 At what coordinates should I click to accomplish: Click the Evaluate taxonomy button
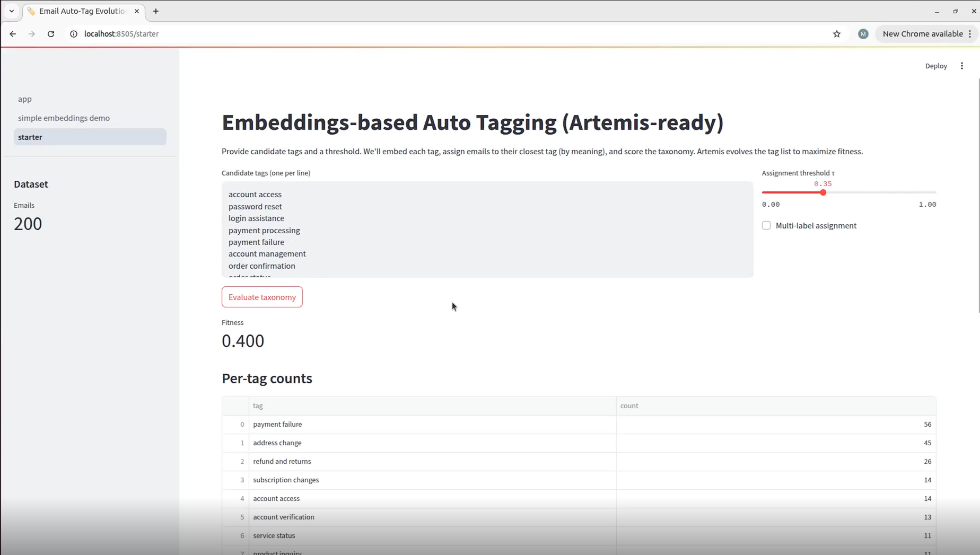[x=262, y=297]
